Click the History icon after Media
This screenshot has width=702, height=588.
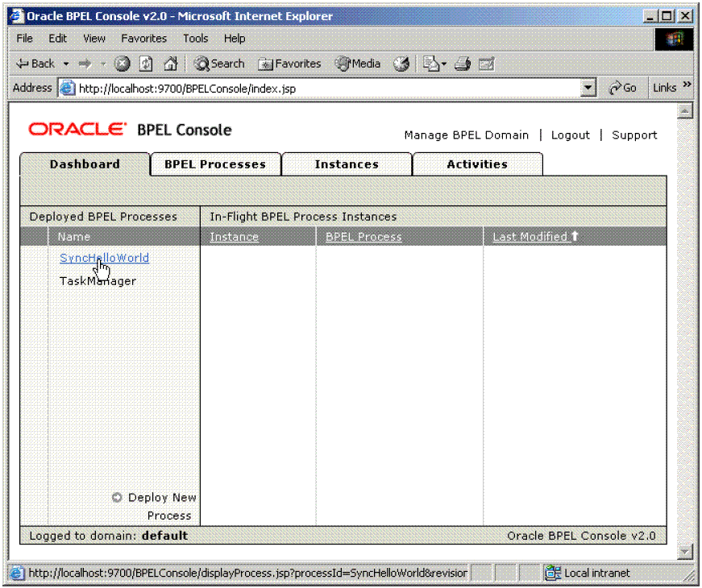click(401, 64)
